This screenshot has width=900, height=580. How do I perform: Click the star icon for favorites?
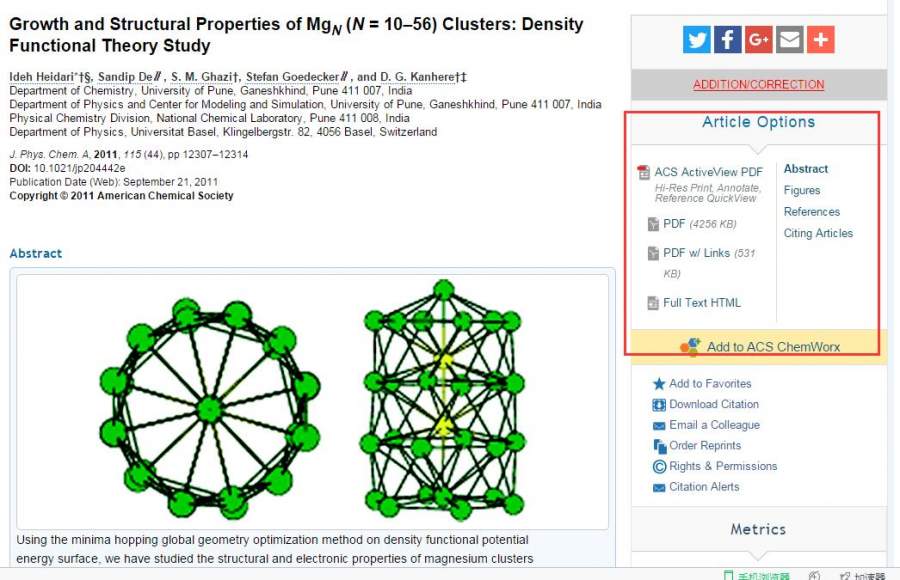tap(659, 384)
